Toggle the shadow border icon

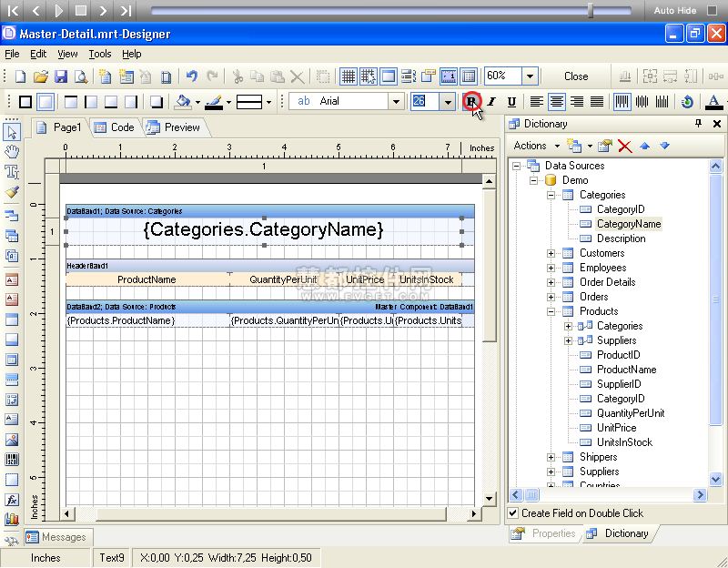click(x=157, y=101)
